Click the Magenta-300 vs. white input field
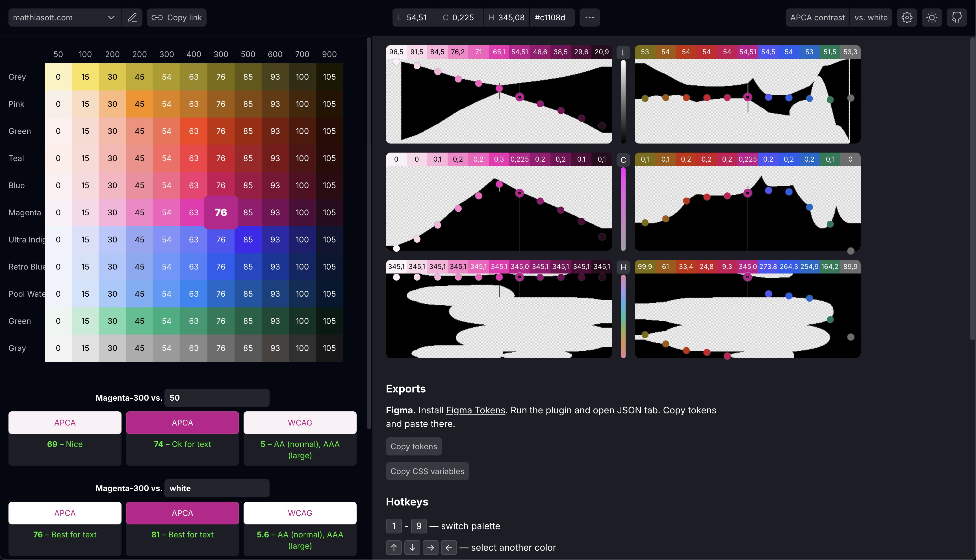Viewport: 976px width, 560px height. tap(217, 488)
